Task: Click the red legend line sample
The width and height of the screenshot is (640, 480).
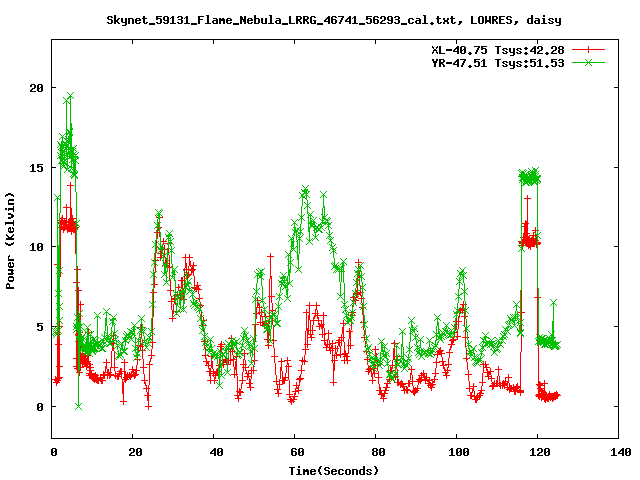Action: click(x=588, y=50)
